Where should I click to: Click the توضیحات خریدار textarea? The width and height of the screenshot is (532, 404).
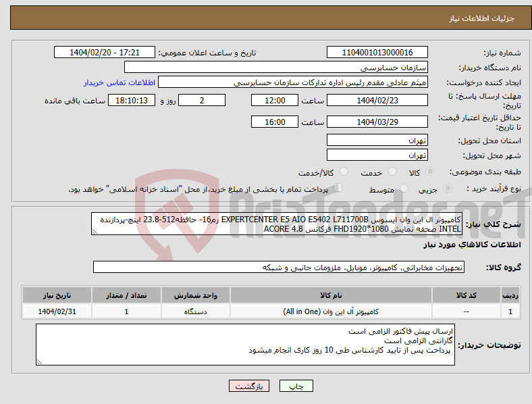(245, 345)
